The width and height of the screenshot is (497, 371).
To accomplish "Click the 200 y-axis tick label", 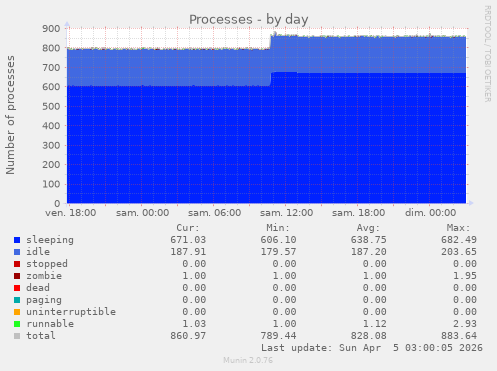I will (51, 165).
